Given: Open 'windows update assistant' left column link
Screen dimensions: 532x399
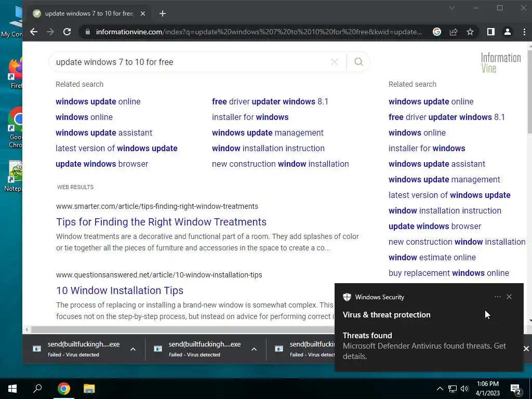Looking at the screenshot, I should (104, 132).
